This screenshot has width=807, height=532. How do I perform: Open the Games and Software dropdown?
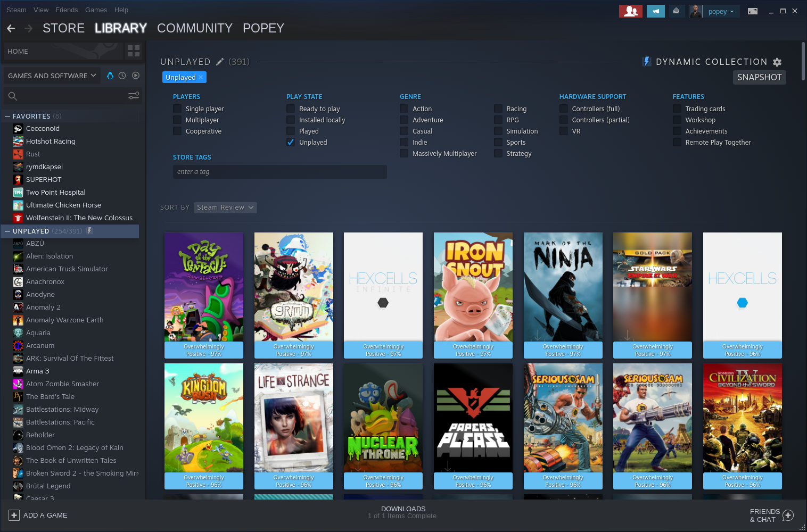[x=52, y=76]
